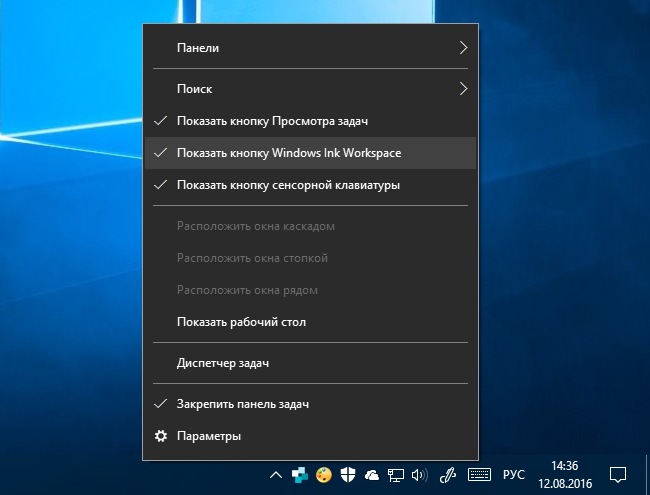
Task: Open the Action Center notification icon
Action: point(618,475)
